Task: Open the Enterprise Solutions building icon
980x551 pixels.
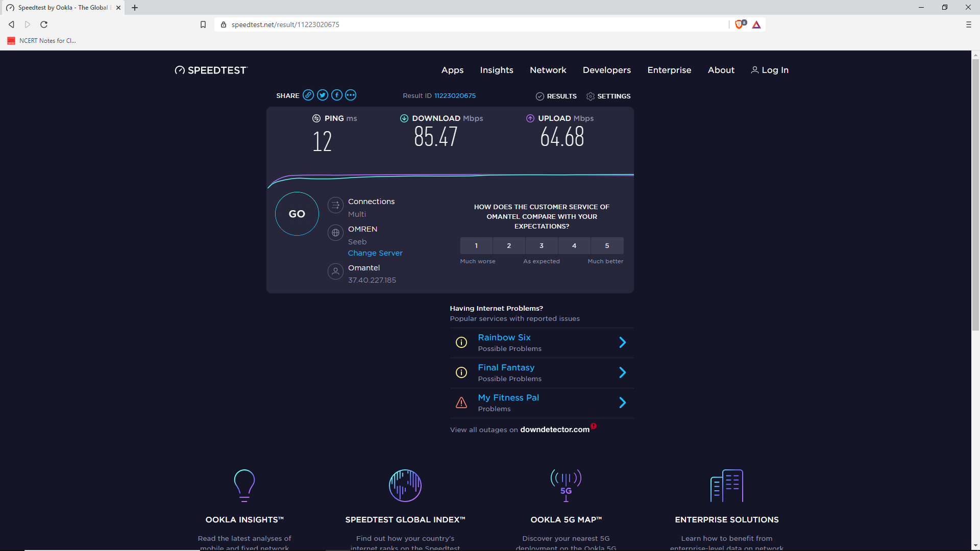Action: pos(727,486)
